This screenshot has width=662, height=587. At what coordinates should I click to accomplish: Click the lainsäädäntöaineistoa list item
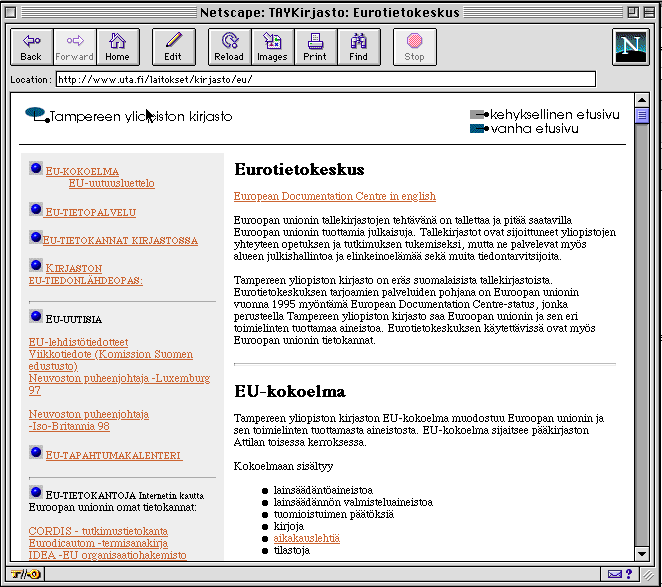(323, 490)
